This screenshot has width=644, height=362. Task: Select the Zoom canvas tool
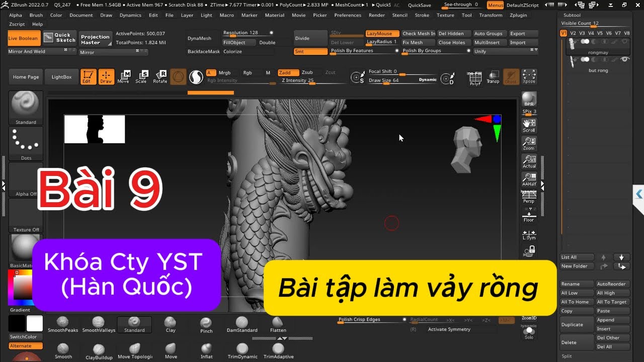(x=529, y=143)
